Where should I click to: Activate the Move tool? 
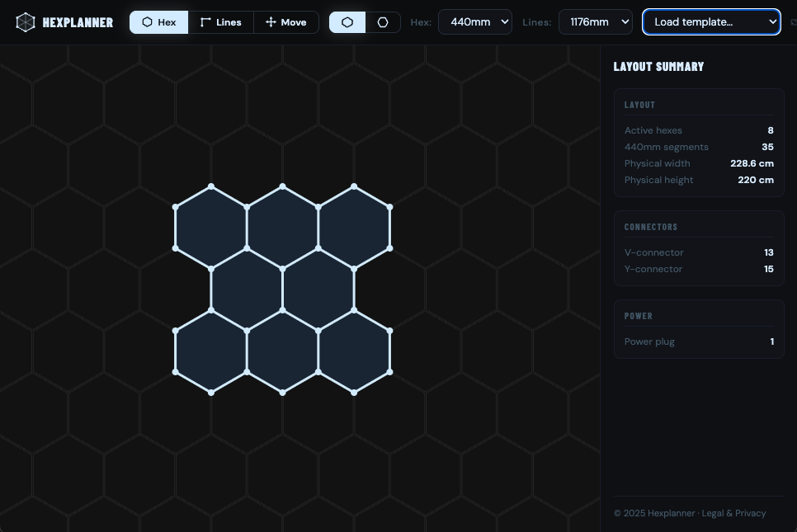(x=286, y=22)
